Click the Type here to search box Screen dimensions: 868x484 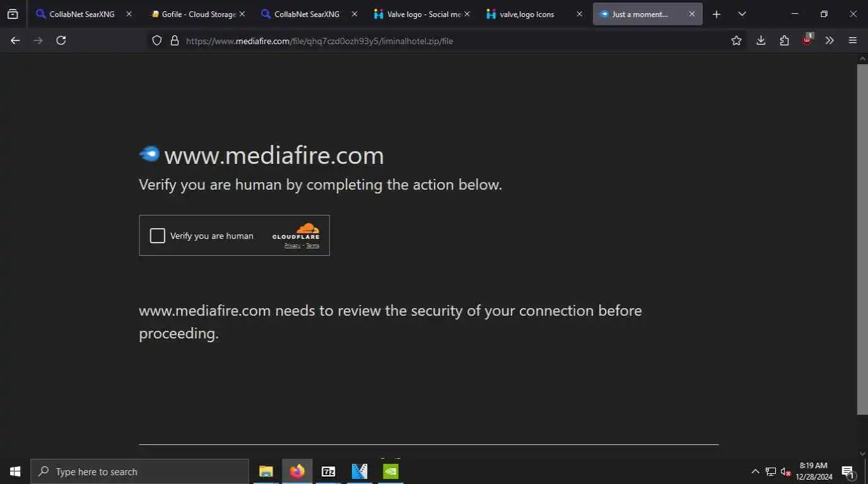[x=139, y=471]
